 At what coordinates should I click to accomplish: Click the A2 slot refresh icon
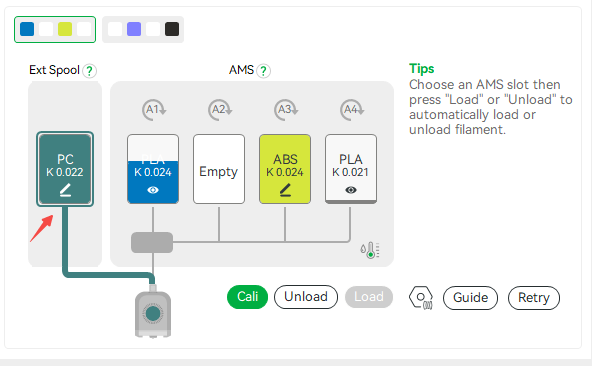click(220, 110)
